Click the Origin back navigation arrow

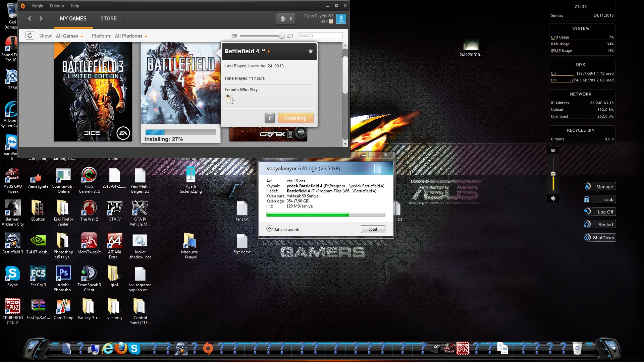[x=30, y=18]
